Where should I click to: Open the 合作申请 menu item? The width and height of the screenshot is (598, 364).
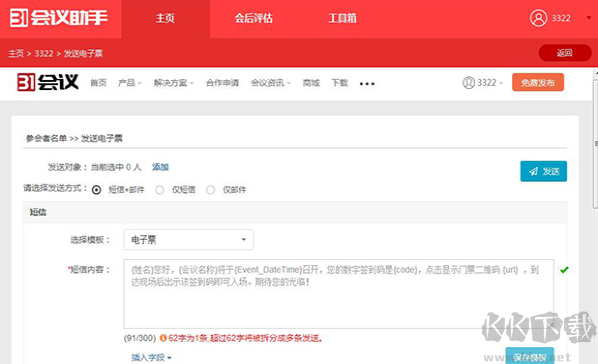click(x=222, y=83)
